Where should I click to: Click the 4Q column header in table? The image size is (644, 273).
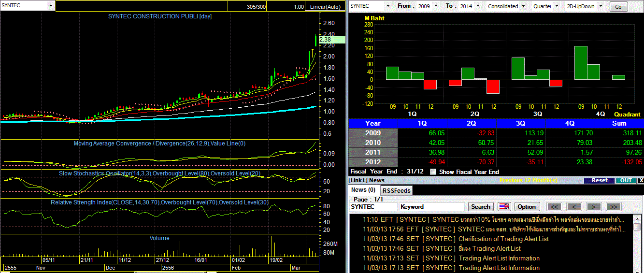[570, 123]
